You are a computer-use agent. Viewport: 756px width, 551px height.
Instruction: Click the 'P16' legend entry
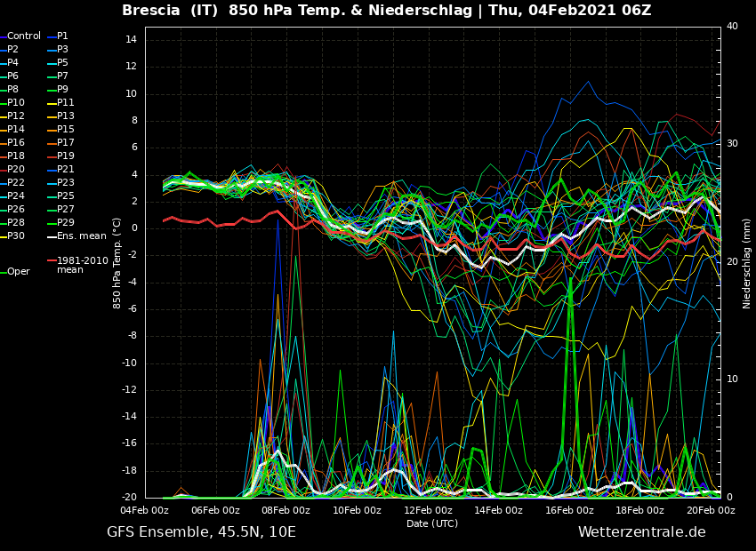[12, 142]
